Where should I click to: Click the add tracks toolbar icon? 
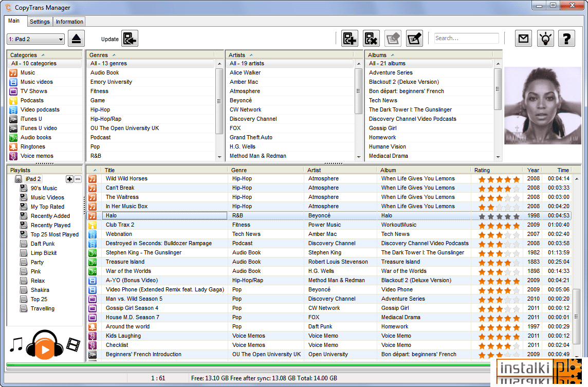pyautogui.click(x=350, y=39)
